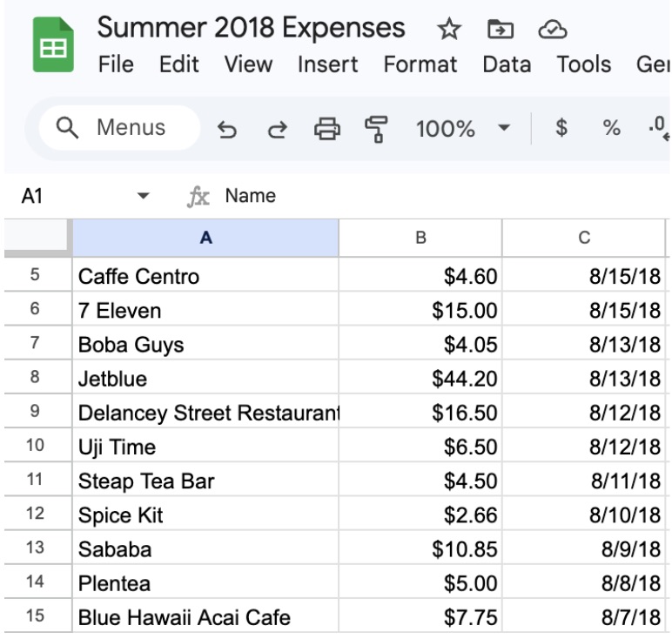Screen dimensions: 672x639
Task: Open the Insert menu
Action: [327, 64]
